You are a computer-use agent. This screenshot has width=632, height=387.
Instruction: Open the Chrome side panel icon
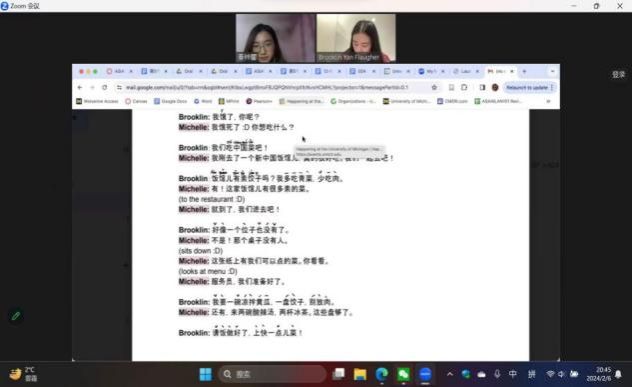click(x=482, y=87)
